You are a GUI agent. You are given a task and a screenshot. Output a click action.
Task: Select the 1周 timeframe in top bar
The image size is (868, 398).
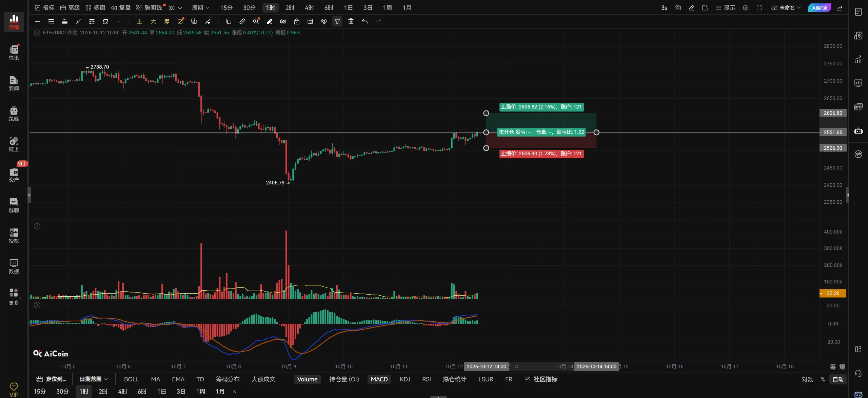click(387, 8)
